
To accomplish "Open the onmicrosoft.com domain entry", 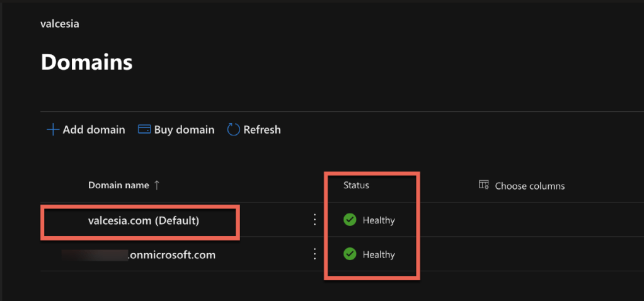I will pyautogui.click(x=171, y=255).
